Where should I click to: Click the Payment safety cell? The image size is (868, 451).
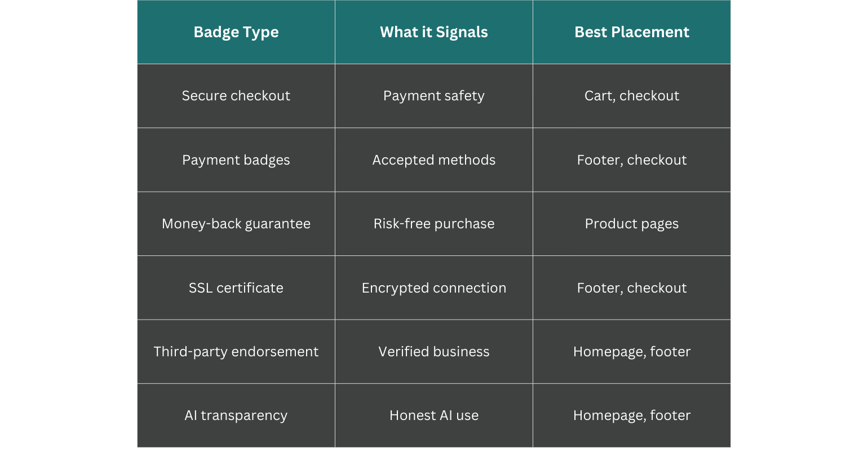coord(434,96)
